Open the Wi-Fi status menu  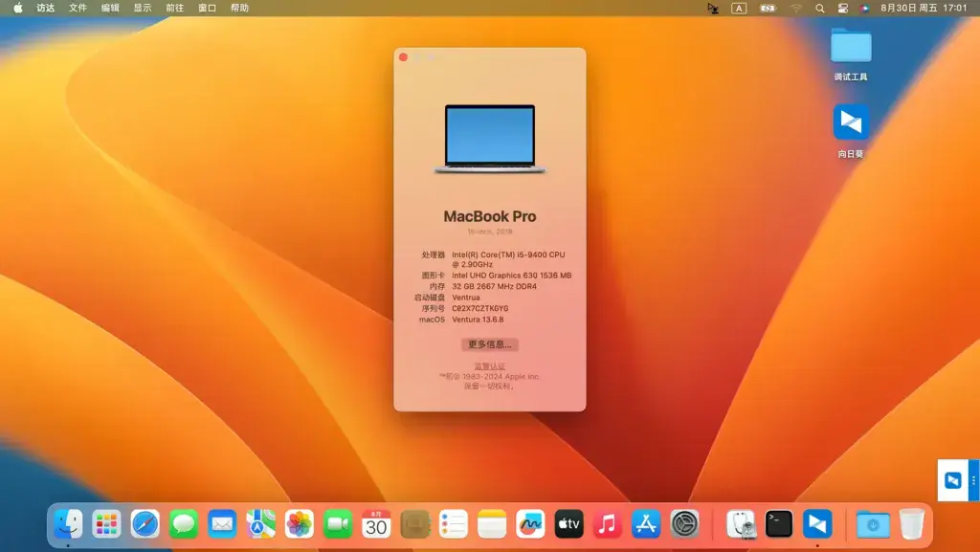[795, 8]
